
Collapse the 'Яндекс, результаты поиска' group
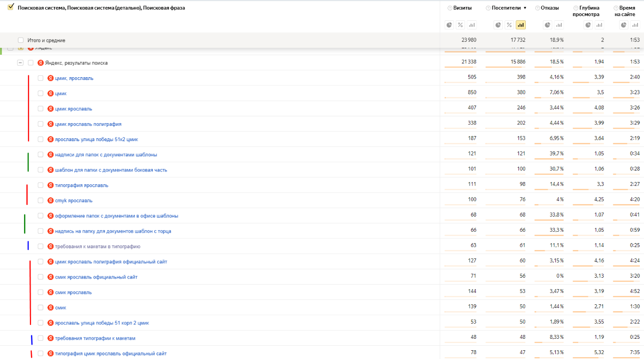pos(20,63)
